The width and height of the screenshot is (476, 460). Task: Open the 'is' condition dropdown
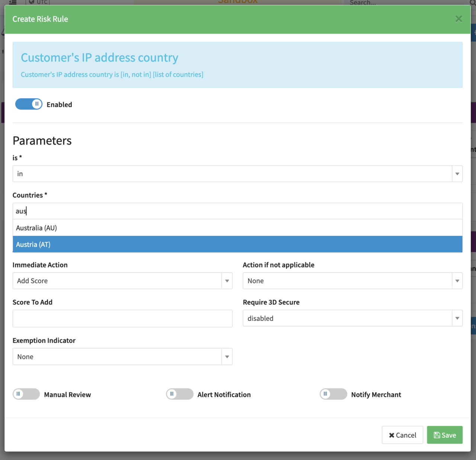232,174
